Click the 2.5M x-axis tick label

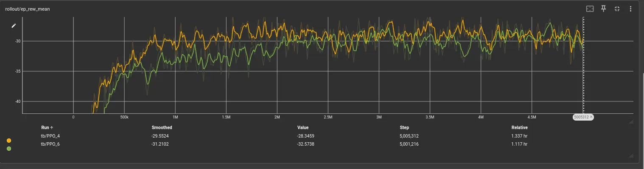click(328, 117)
